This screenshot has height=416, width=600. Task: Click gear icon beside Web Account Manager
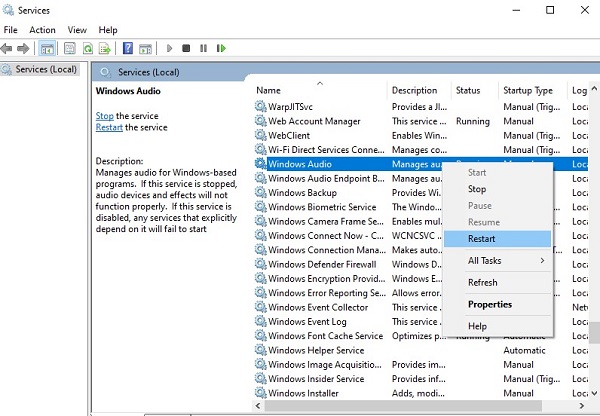click(x=261, y=121)
